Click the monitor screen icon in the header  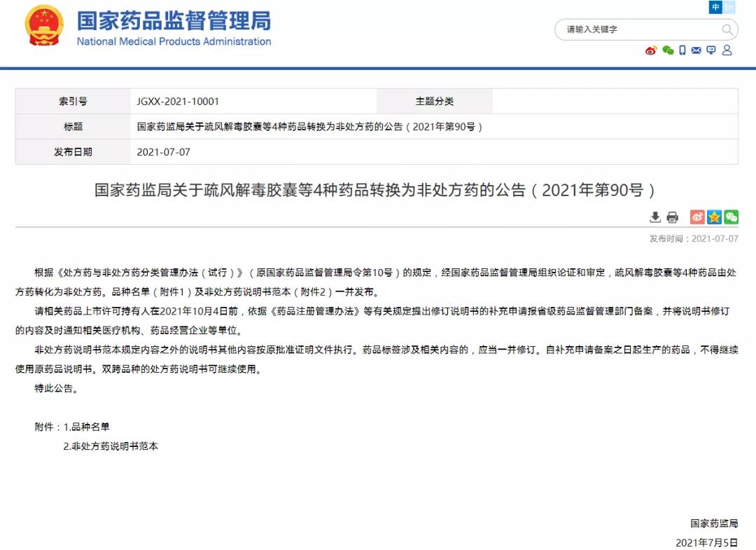[711, 50]
